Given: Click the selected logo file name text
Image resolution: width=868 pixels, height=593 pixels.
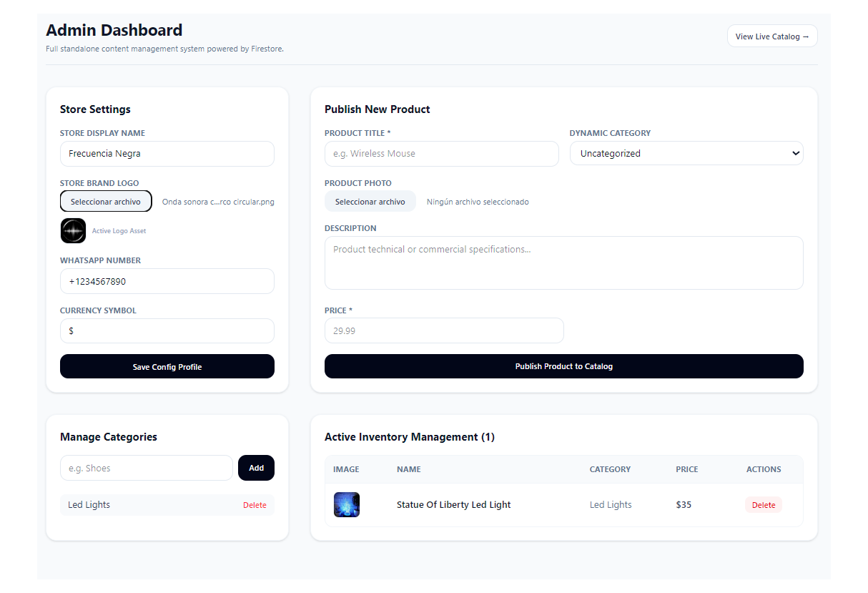Looking at the screenshot, I should point(218,202).
